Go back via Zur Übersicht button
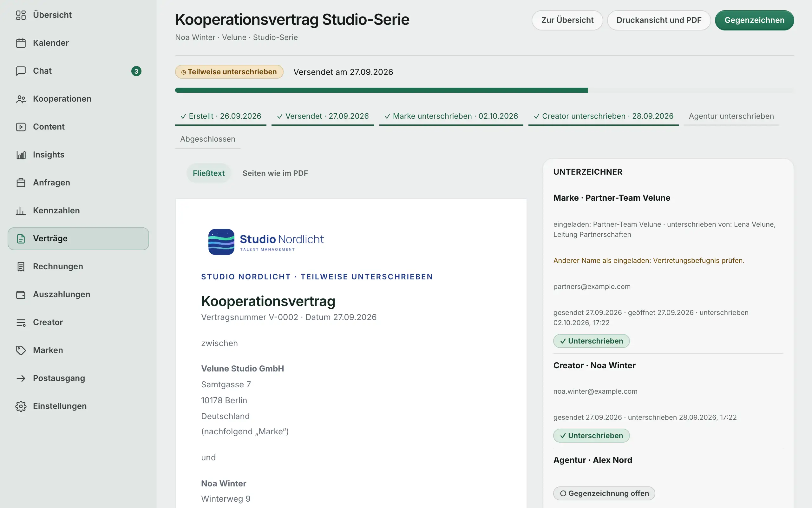This screenshot has height=508, width=812. click(x=567, y=20)
